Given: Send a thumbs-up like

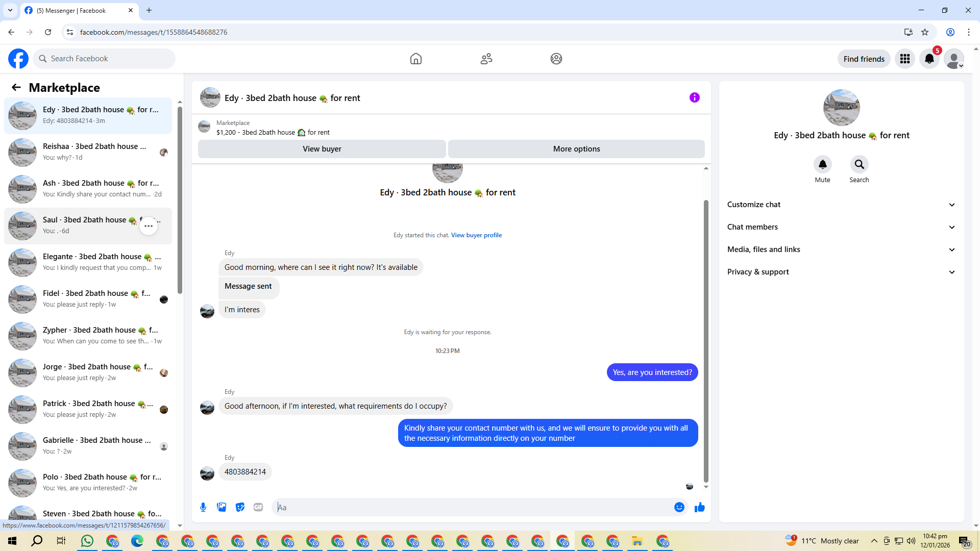Looking at the screenshot, I should pos(699,507).
